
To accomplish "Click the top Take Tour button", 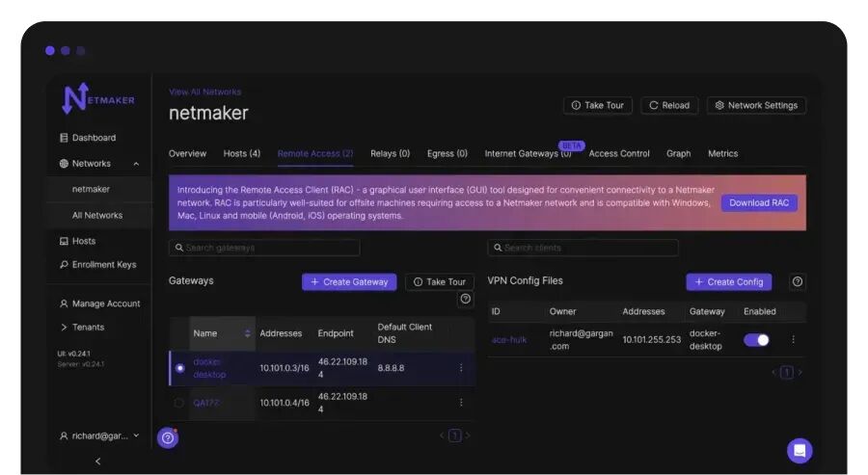I will point(597,105).
